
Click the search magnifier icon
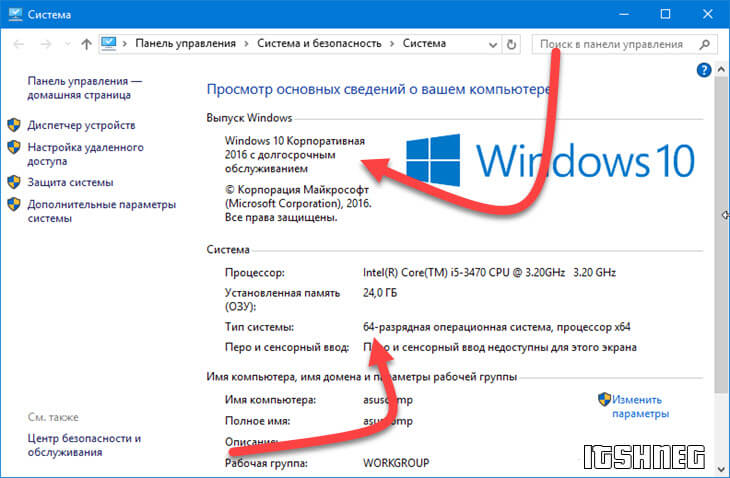(x=704, y=44)
